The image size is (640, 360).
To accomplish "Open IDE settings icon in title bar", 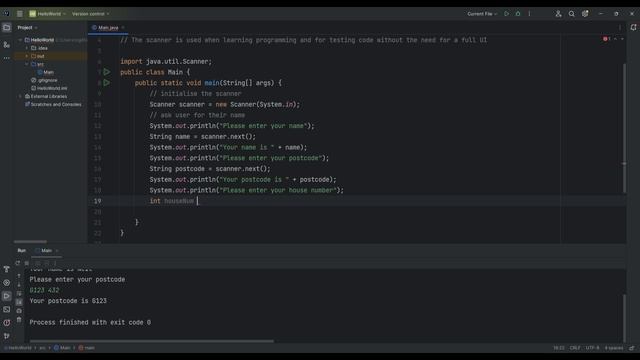I will click(x=585, y=13).
